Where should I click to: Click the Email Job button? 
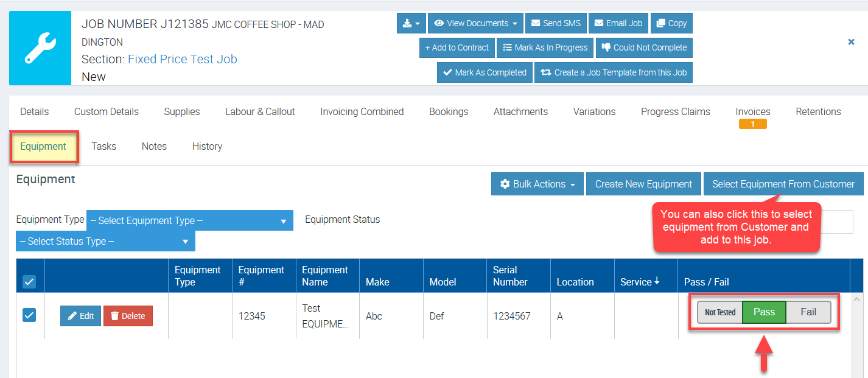pos(618,23)
